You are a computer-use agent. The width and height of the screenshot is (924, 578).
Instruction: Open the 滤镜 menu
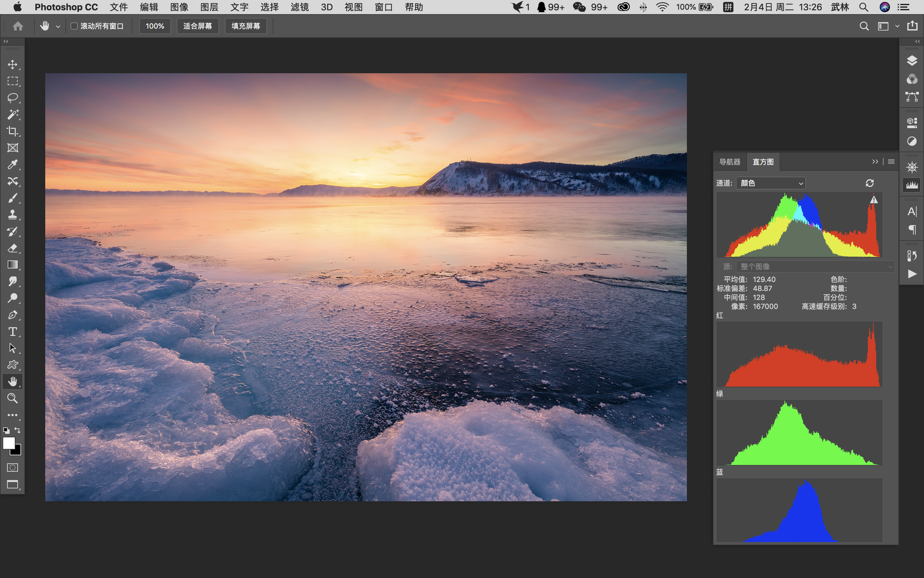pyautogui.click(x=299, y=7)
